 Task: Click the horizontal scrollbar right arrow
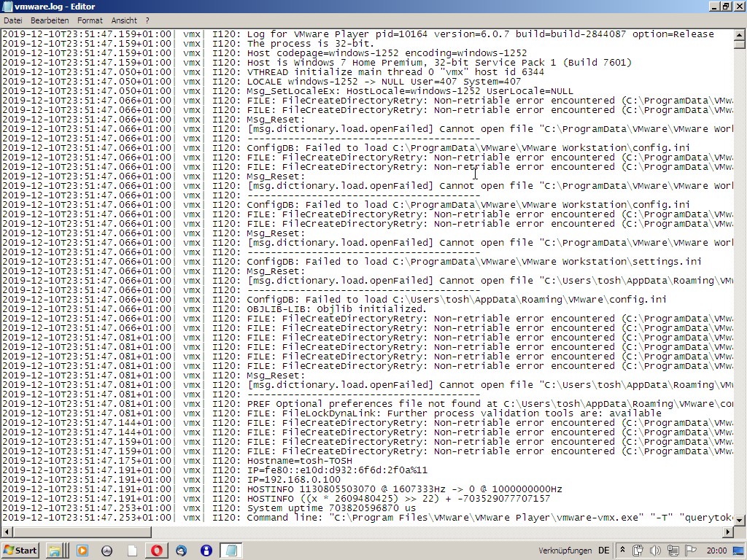[729, 531]
